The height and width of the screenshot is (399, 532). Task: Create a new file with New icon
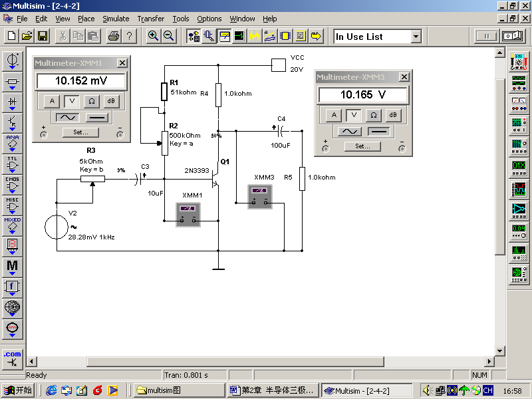coord(11,36)
